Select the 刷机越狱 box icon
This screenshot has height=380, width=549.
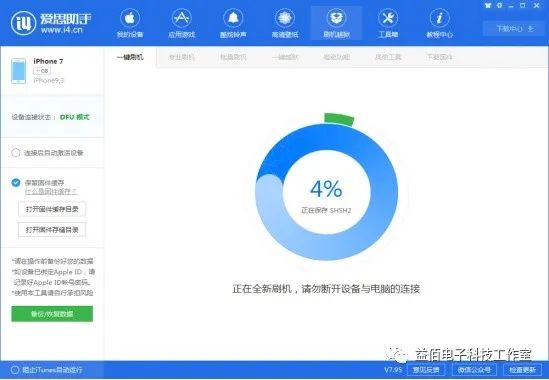(336, 18)
